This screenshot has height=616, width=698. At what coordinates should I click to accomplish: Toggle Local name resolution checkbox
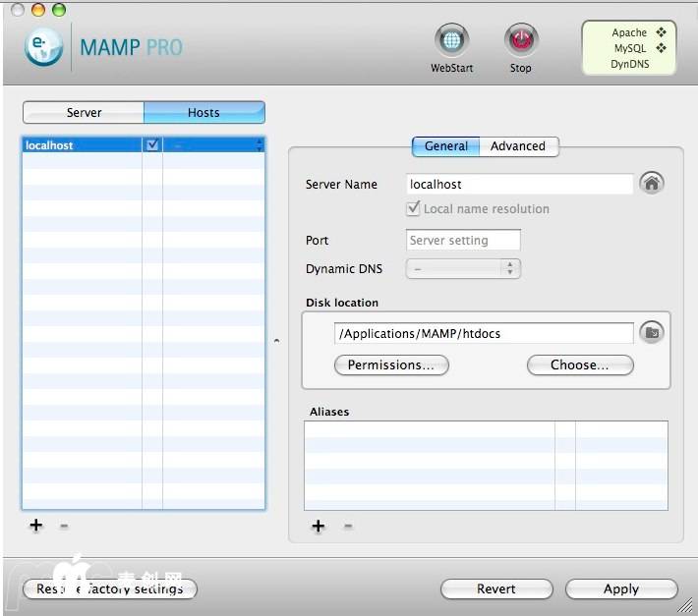pos(413,208)
